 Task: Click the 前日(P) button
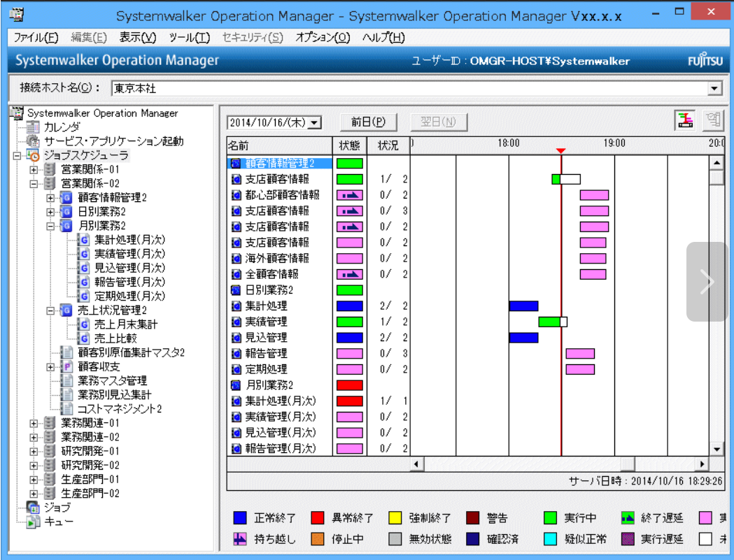pyautogui.click(x=368, y=122)
